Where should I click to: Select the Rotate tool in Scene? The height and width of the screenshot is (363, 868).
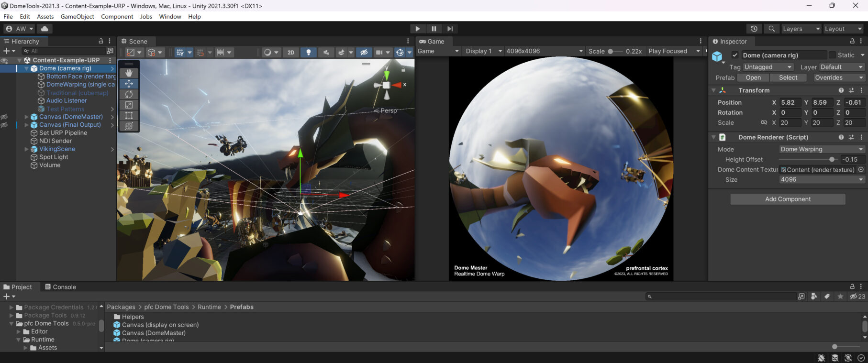point(129,94)
